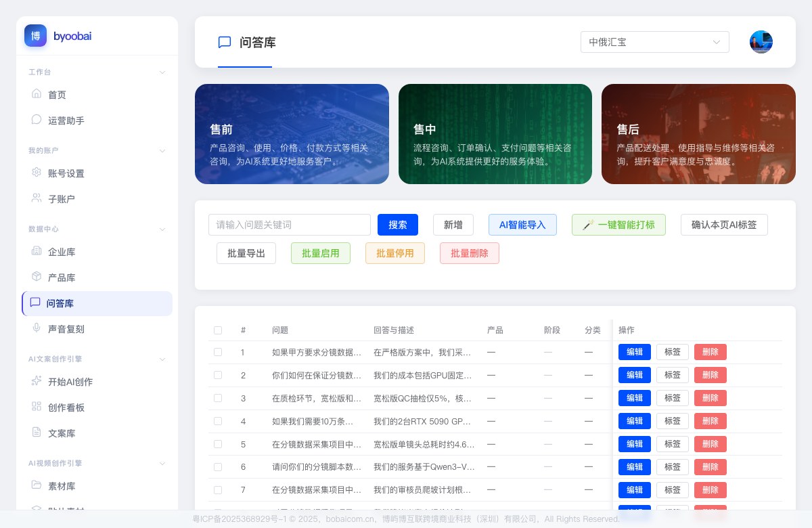Open the user avatar menu

coord(761,42)
